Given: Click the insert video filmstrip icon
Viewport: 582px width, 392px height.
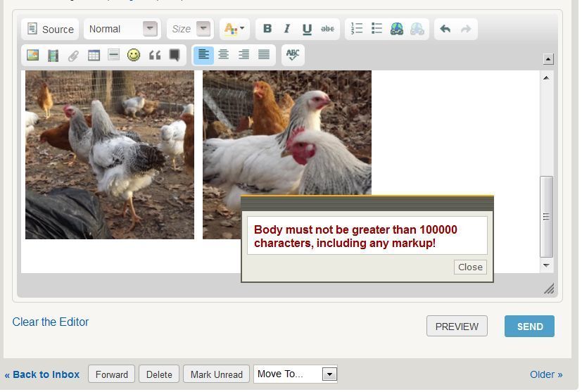Looking at the screenshot, I should pos(53,55).
